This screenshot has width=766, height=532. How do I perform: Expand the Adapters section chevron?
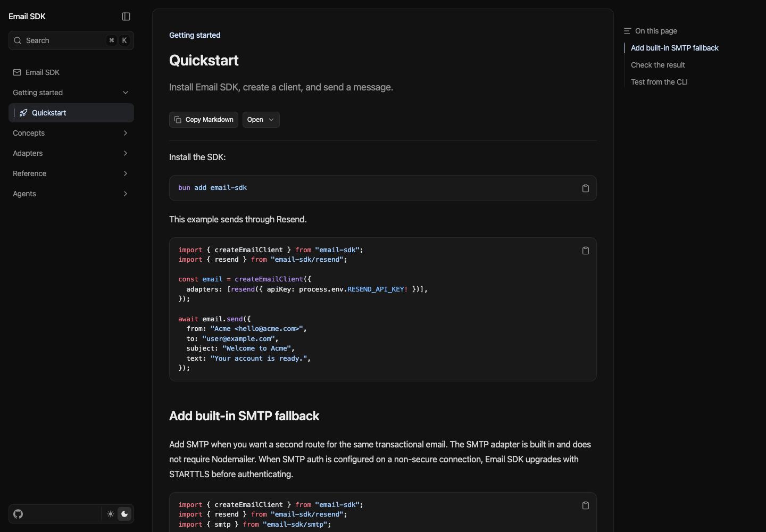pyautogui.click(x=126, y=153)
